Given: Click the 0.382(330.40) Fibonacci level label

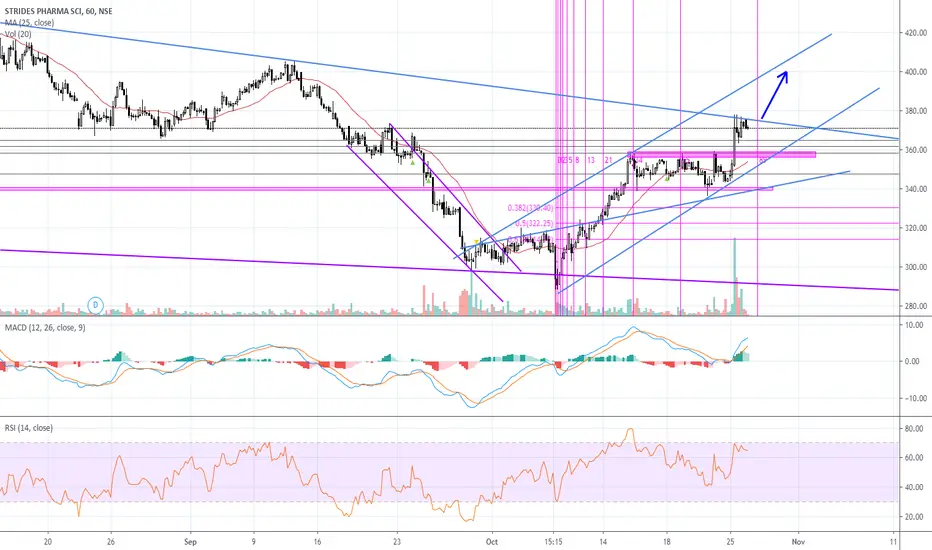Looking at the screenshot, I should [x=530, y=208].
